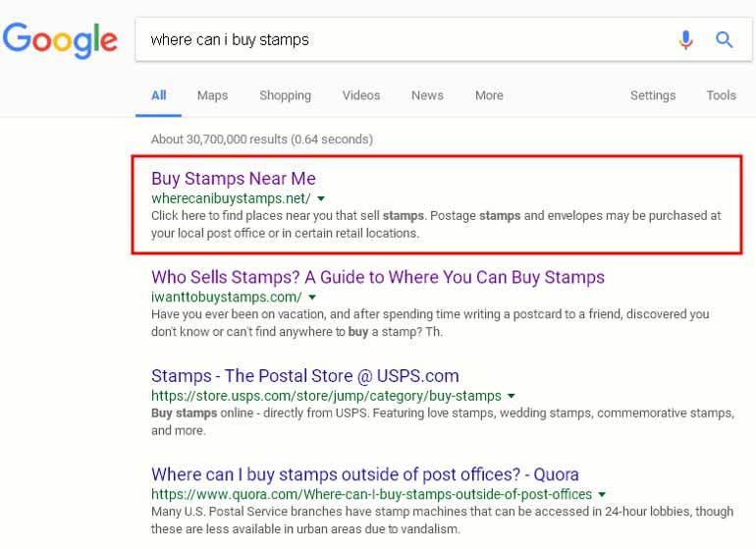Select the All results tab
This screenshot has height=549, width=756.
(x=158, y=95)
